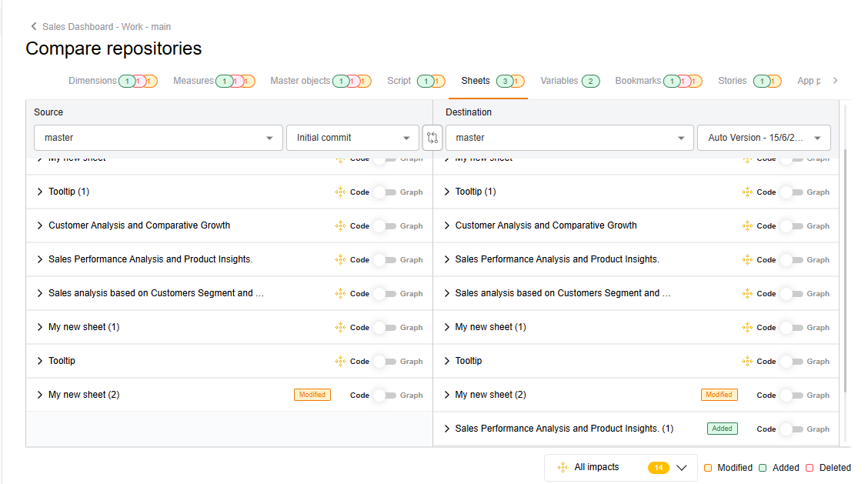Open the source Initial commit dropdown
868x484 pixels.
coord(352,138)
